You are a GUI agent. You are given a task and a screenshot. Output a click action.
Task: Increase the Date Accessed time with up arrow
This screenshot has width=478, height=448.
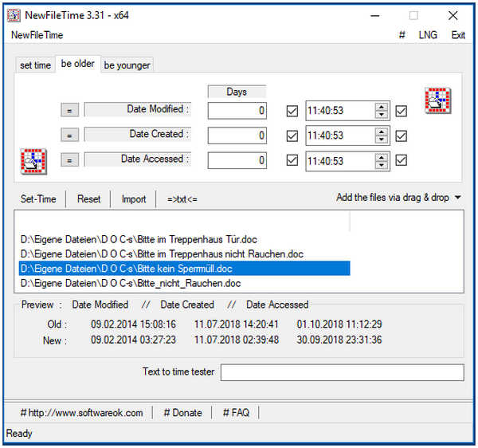(x=382, y=157)
